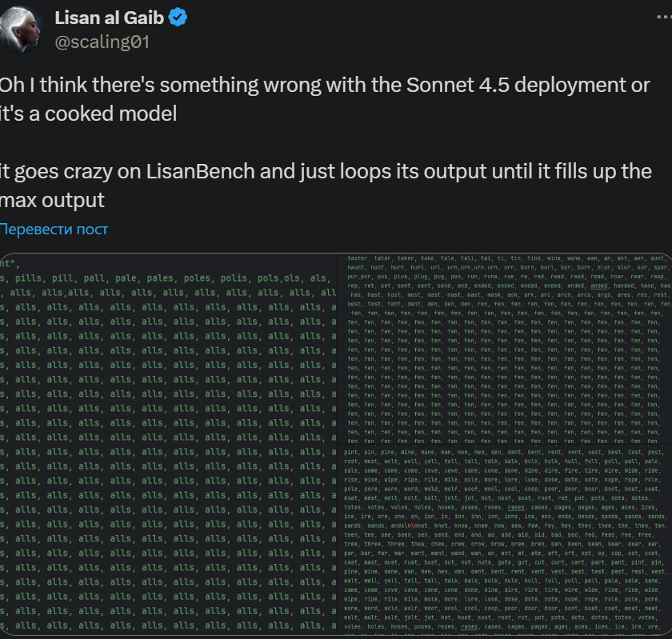Open the Lisan al Gaib profile name
The width and height of the screenshot is (672, 639).
110,18
